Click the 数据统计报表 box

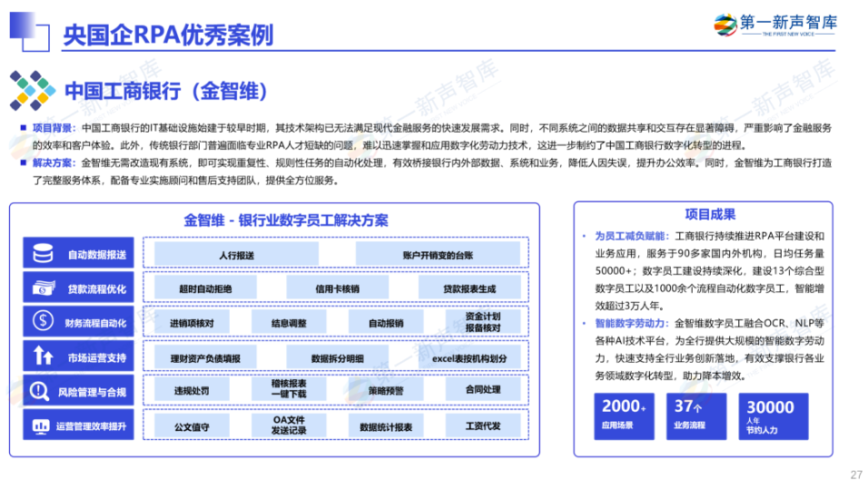[386, 426]
